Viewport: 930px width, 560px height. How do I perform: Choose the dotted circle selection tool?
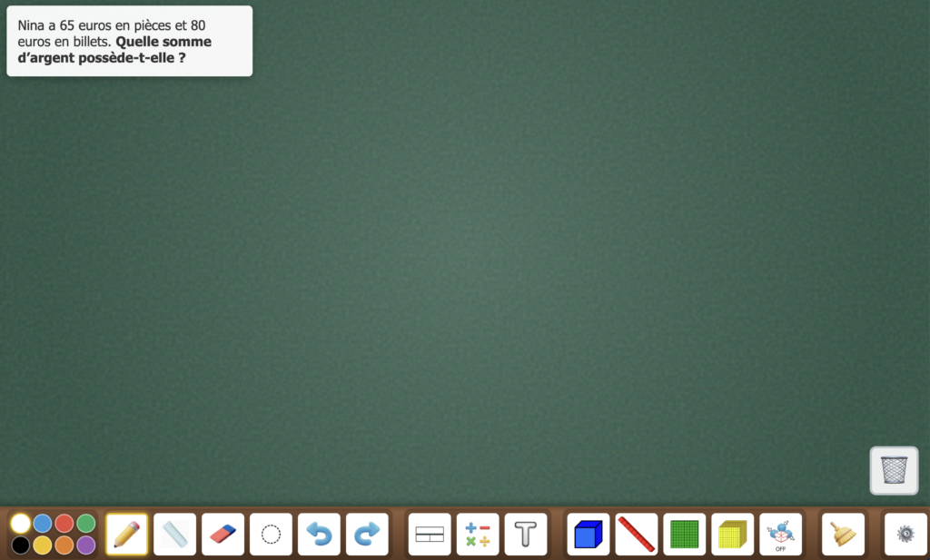271,534
